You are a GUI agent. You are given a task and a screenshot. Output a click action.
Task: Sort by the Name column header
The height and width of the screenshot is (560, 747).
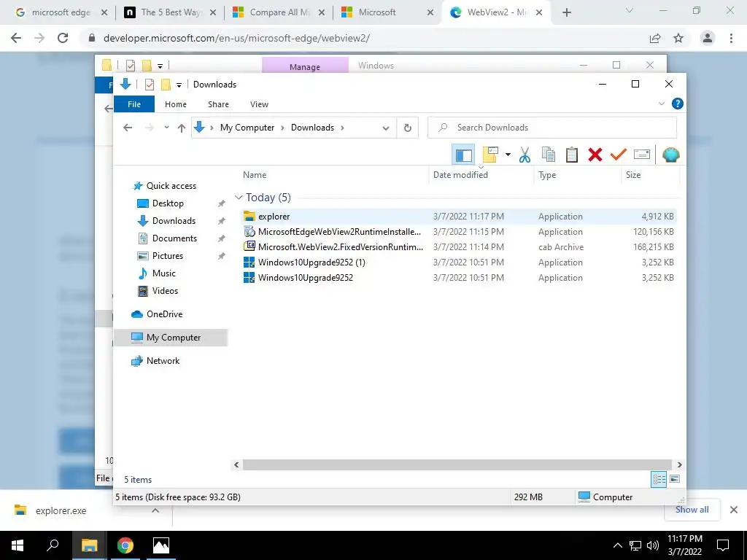coord(255,175)
